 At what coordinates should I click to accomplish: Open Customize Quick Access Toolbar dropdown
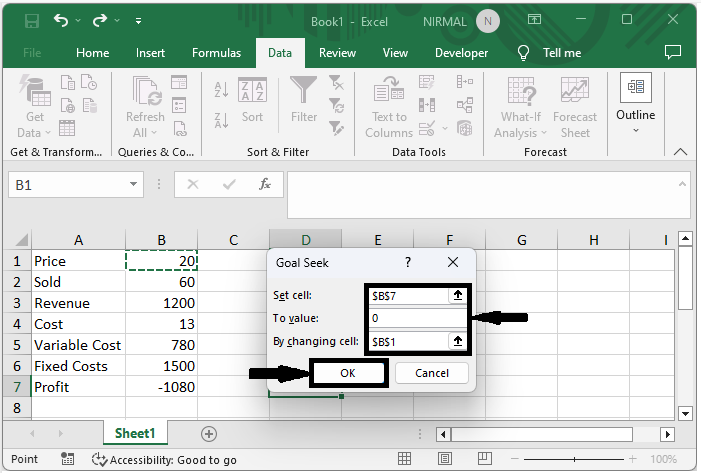tap(139, 21)
